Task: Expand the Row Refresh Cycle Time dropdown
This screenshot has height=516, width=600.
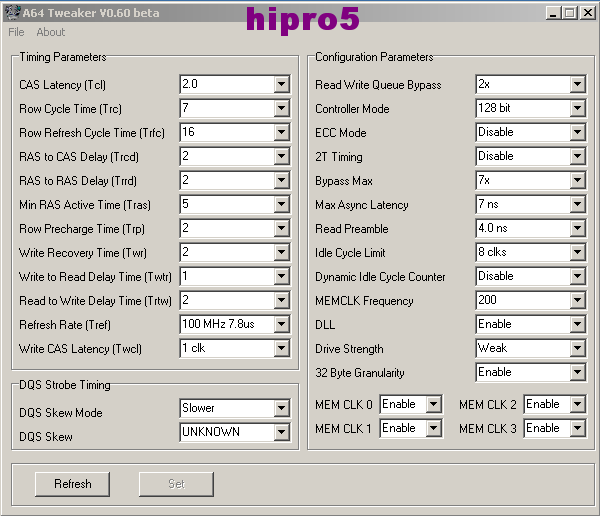Action: point(281,132)
